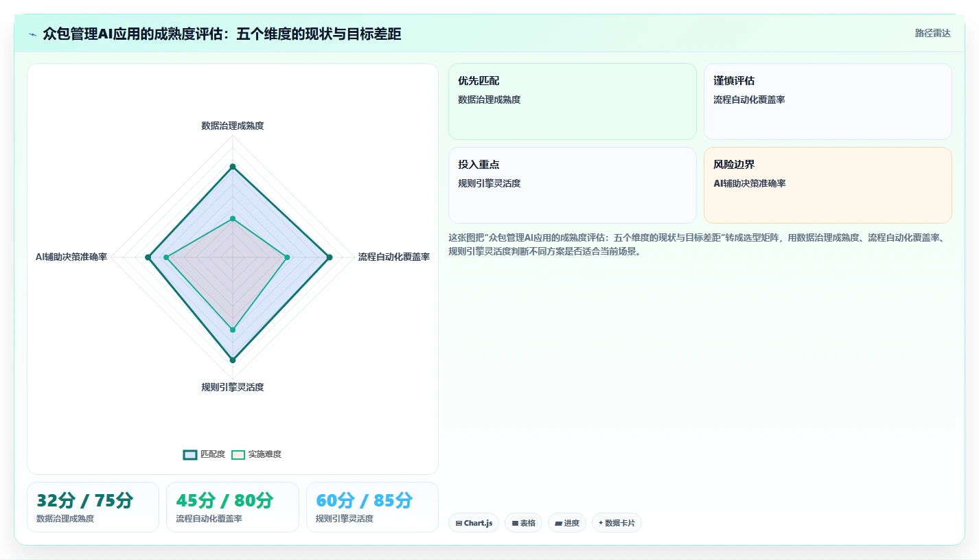Click 匹配度 data point on 数据治理成熟度 axis

coord(233,167)
